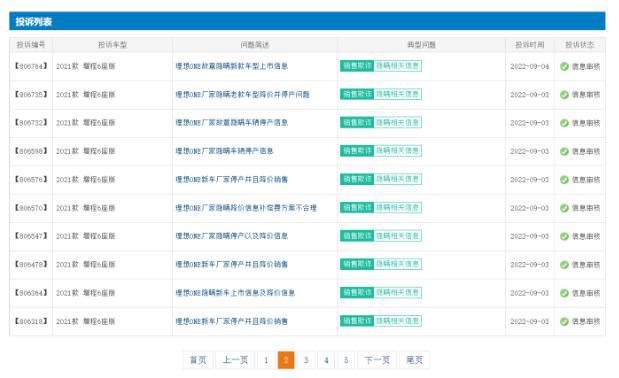Go to page 3 of complaint list

coord(306,360)
